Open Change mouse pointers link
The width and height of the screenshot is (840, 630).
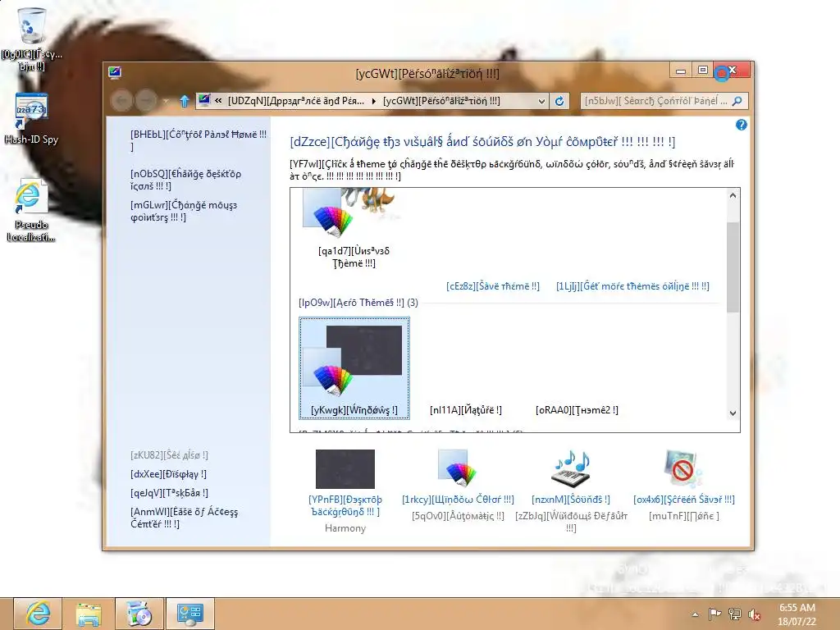[183, 211]
